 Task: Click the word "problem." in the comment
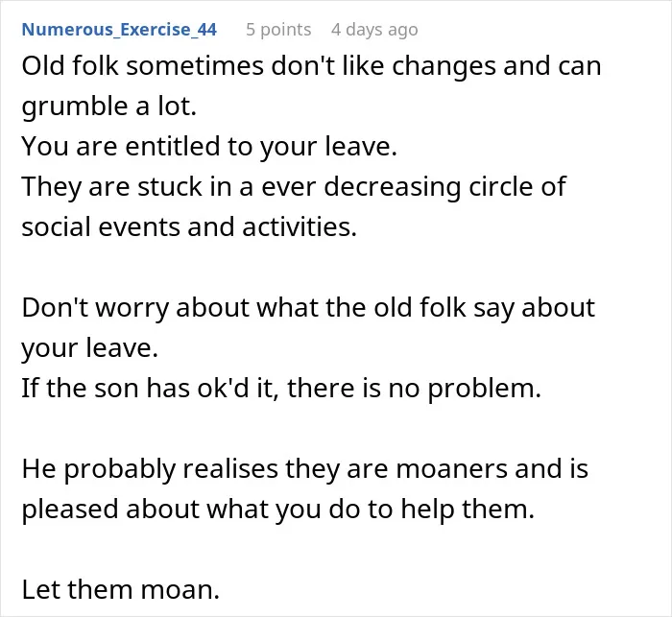pyautogui.click(x=484, y=389)
